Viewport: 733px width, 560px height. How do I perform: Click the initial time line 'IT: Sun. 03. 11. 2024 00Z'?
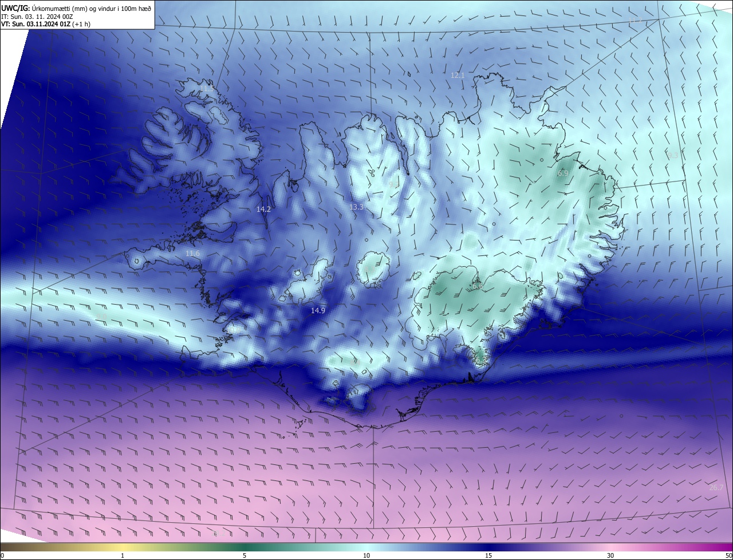(x=37, y=17)
